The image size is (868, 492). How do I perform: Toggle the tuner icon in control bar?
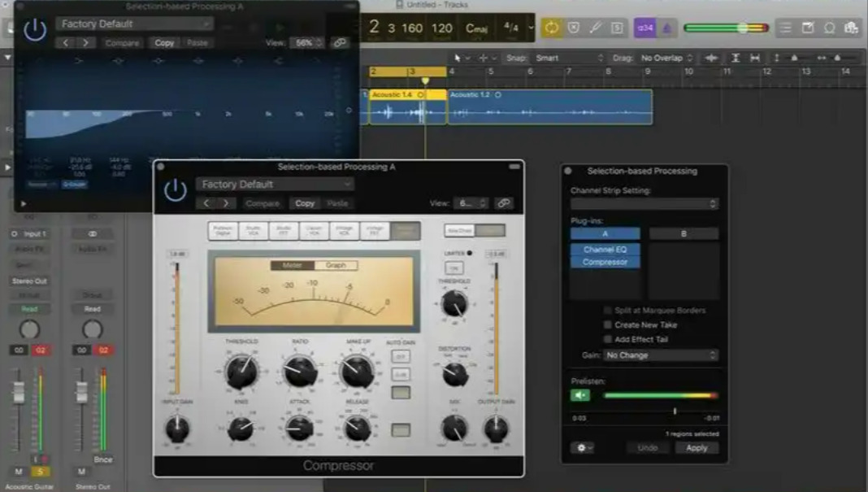[x=595, y=28]
